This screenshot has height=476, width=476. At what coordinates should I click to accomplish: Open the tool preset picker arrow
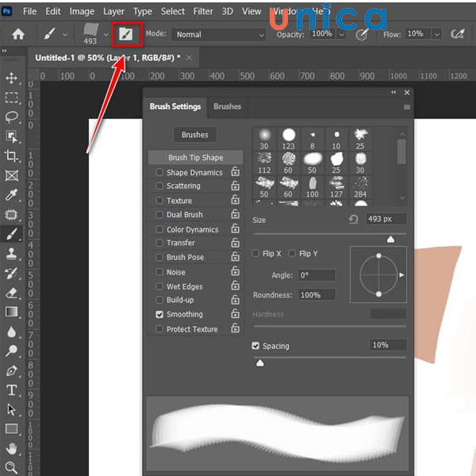65,35
